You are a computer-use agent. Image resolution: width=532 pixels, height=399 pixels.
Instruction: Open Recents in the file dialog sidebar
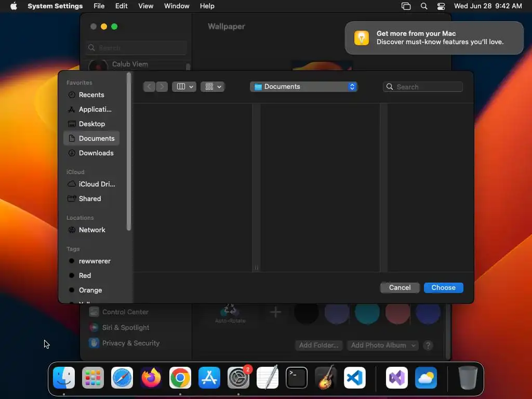pos(91,95)
